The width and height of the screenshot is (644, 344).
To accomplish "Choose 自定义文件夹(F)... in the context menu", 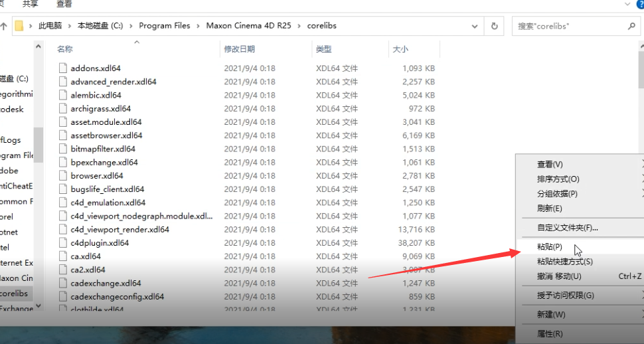I will [x=580, y=228].
